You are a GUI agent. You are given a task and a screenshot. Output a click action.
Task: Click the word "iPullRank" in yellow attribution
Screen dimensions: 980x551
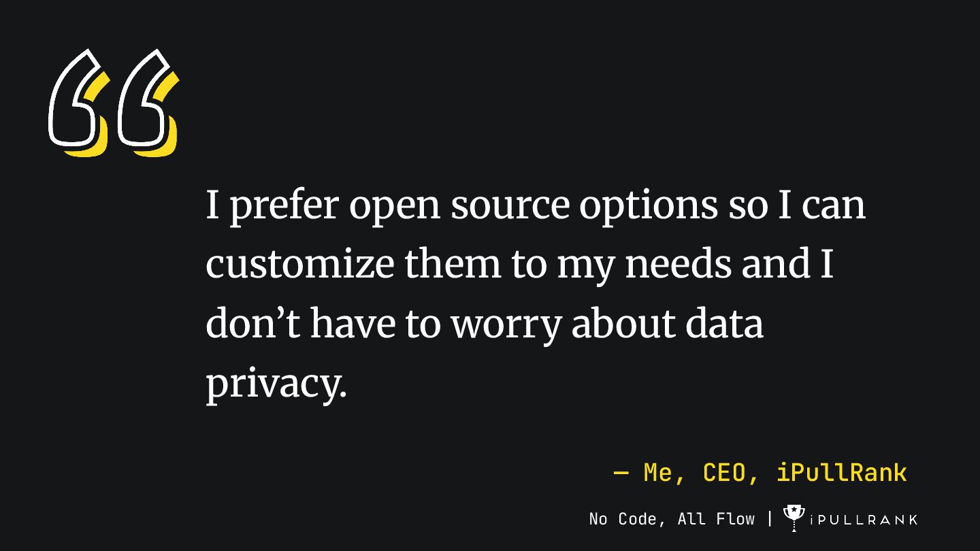[841, 472]
